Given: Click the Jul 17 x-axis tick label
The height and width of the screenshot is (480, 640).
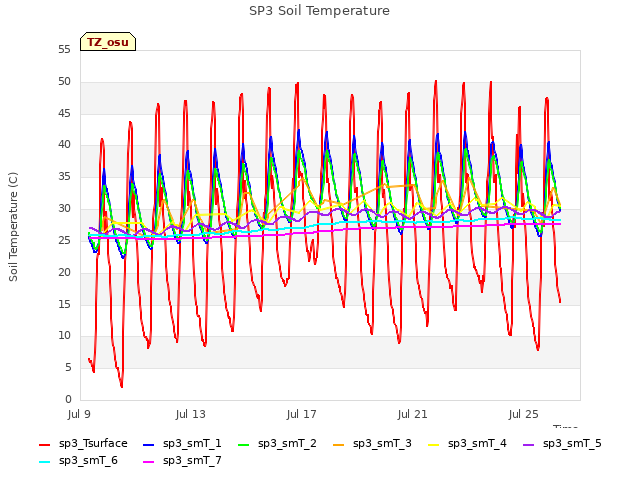Looking at the screenshot, I should [x=302, y=415].
